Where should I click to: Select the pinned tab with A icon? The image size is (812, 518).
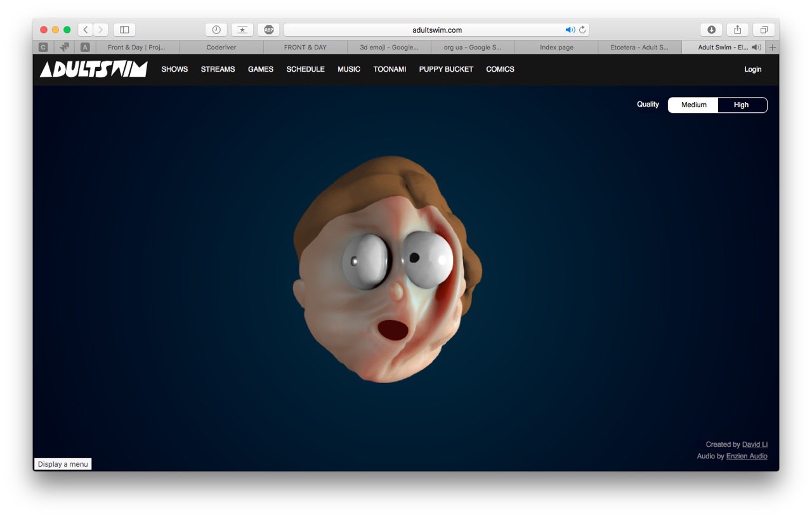click(x=85, y=48)
